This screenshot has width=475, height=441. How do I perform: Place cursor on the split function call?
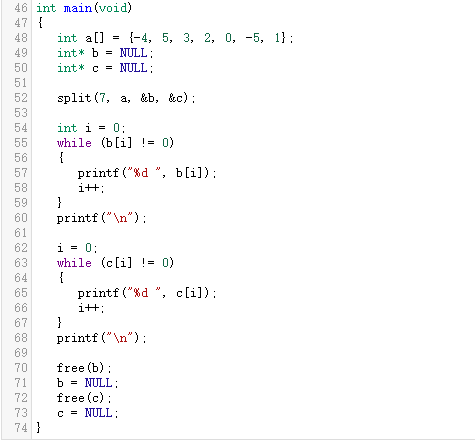[x=74, y=98]
